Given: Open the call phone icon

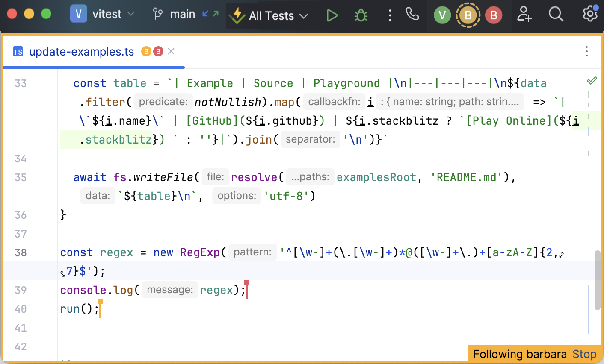Looking at the screenshot, I should click(412, 15).
